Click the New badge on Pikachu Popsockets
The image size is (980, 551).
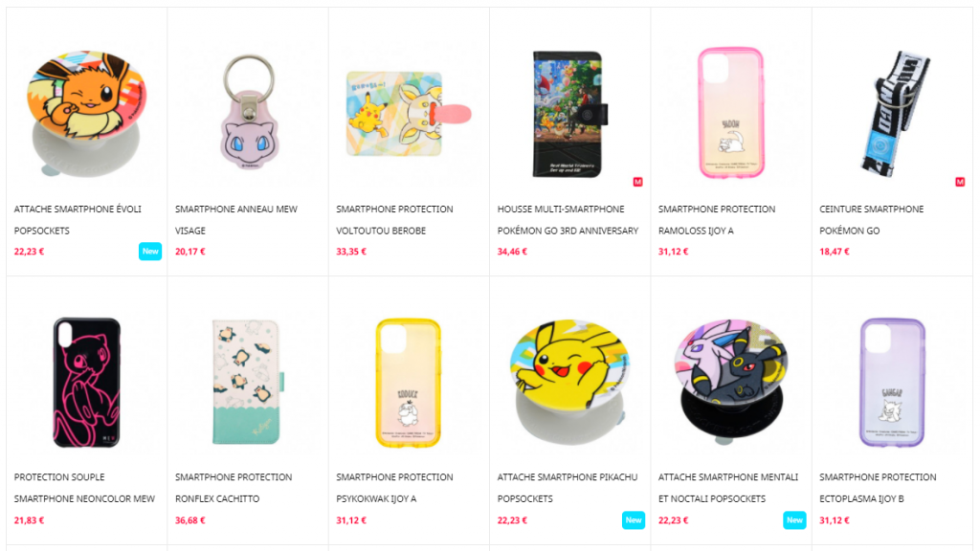click(634, 519)
